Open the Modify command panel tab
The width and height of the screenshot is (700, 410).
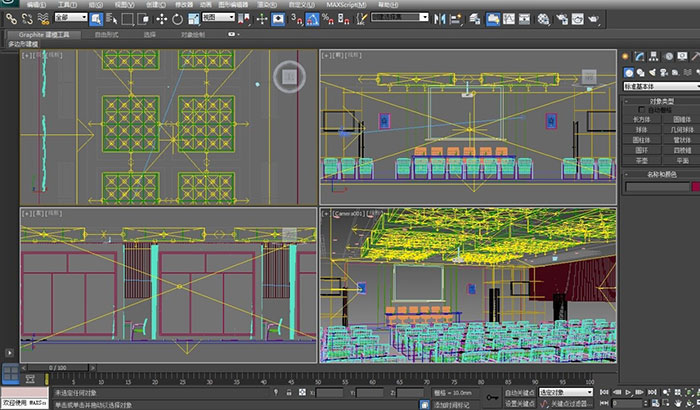click(639, 56)
